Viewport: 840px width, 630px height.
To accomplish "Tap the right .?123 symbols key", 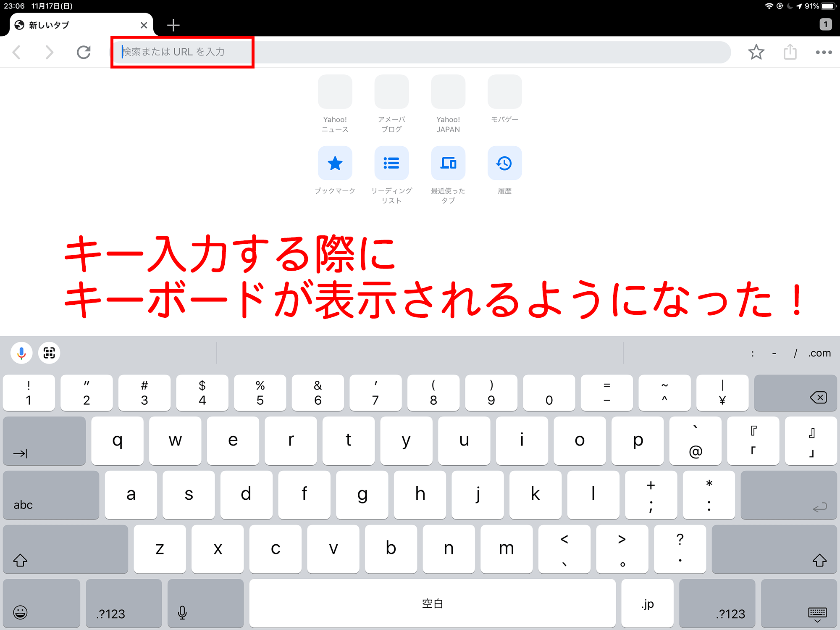I will (717, 604).
